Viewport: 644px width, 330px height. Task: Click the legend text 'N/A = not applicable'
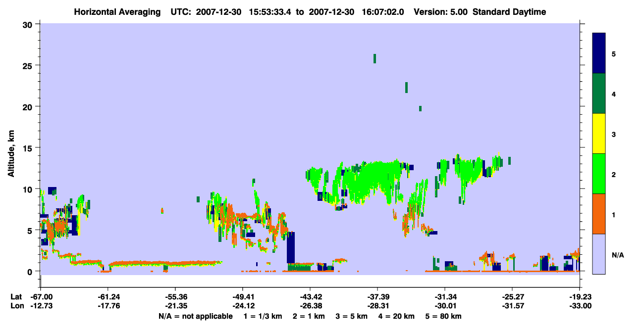195,316
